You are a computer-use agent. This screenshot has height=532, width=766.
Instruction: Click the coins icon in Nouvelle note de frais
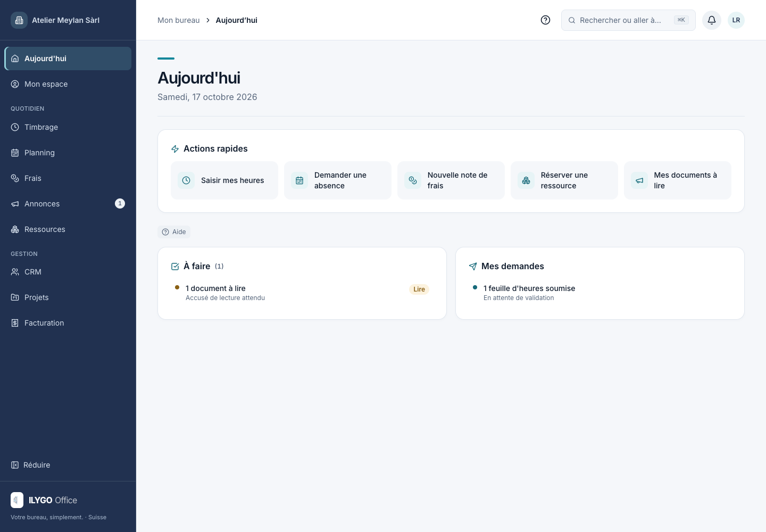(413, 180)
